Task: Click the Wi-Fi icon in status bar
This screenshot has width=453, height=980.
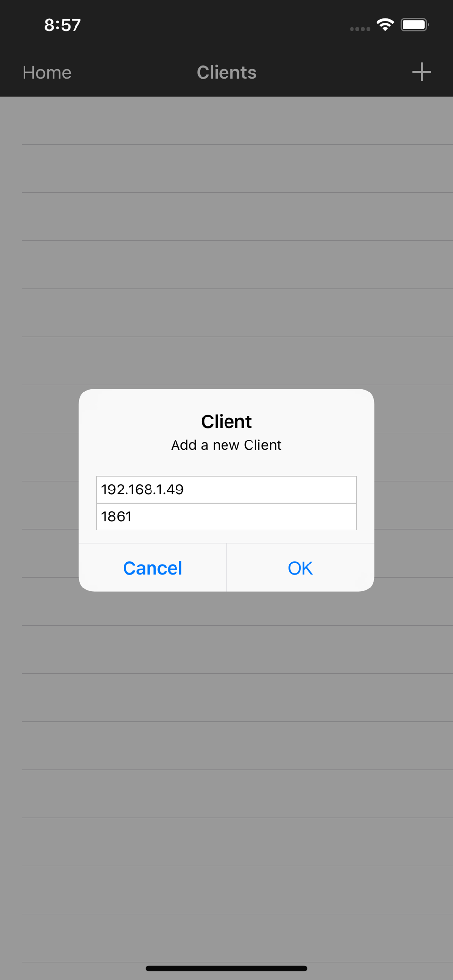Action: click(x=385, y=24)
